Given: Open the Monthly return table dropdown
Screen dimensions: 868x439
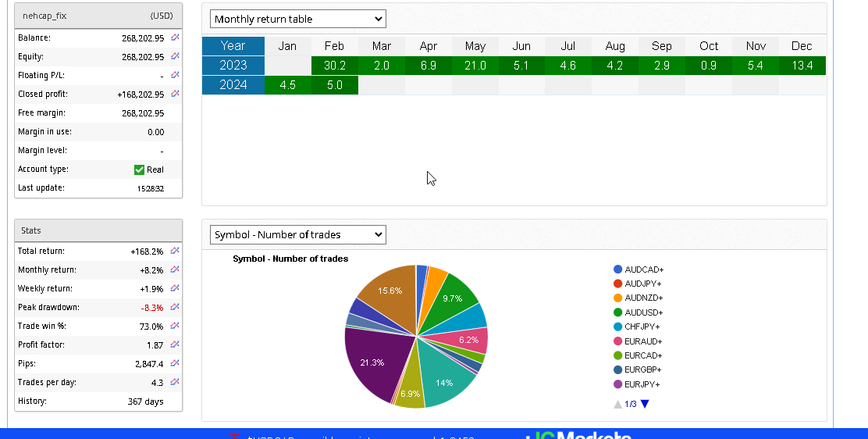Looking at the screenshot, I should tap(297, 19).
